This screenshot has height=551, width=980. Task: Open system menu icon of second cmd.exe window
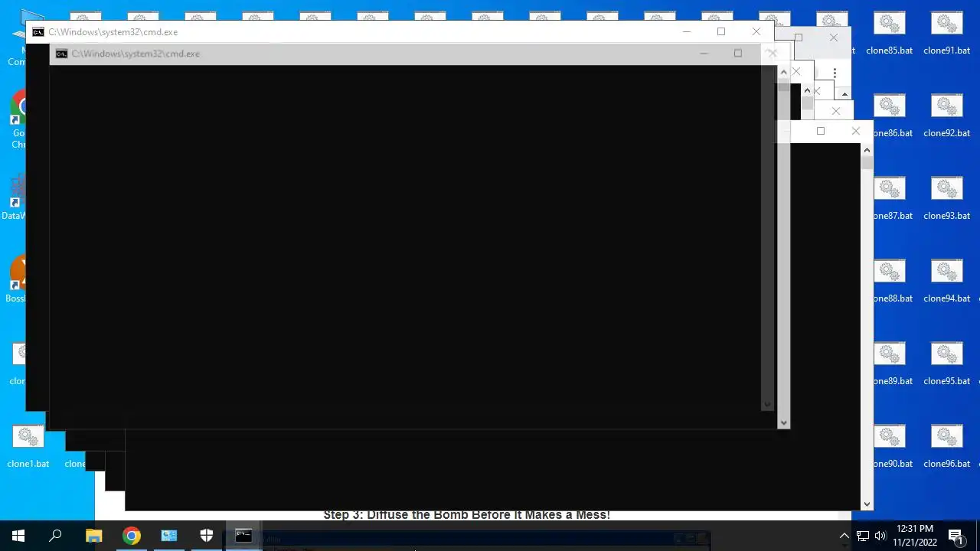coord(61,54)
